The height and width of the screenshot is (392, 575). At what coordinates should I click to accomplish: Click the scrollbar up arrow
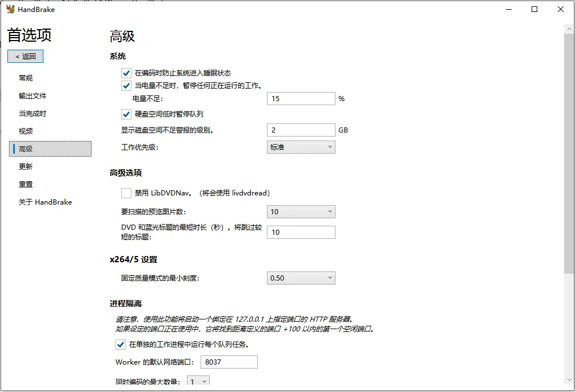point(569,29)
